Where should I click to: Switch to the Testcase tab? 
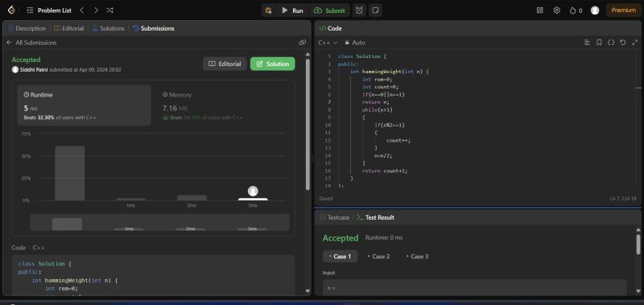point(335,217)
